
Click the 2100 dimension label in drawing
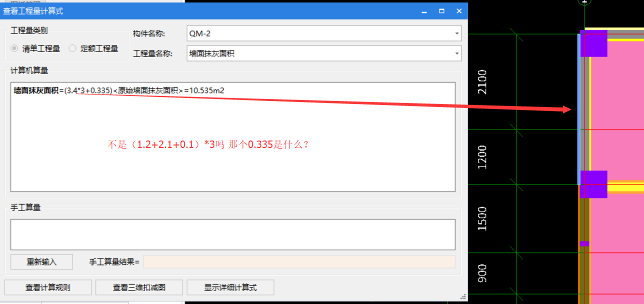[482, 82]
